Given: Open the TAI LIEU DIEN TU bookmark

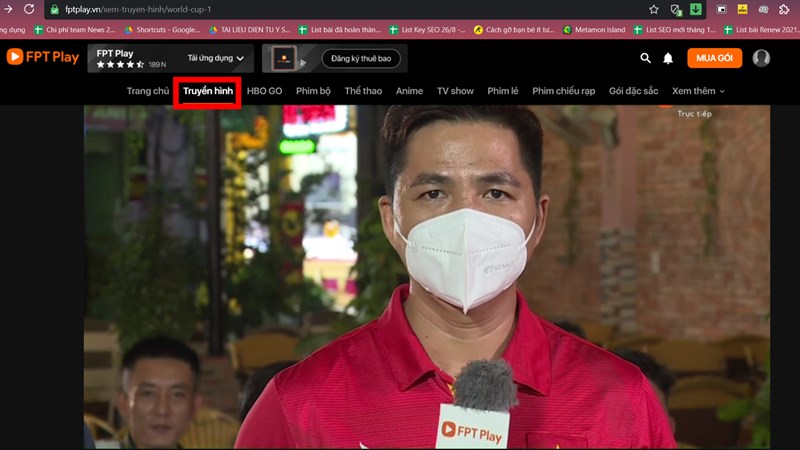Looking at the screenshot, I should pos(249,30).
